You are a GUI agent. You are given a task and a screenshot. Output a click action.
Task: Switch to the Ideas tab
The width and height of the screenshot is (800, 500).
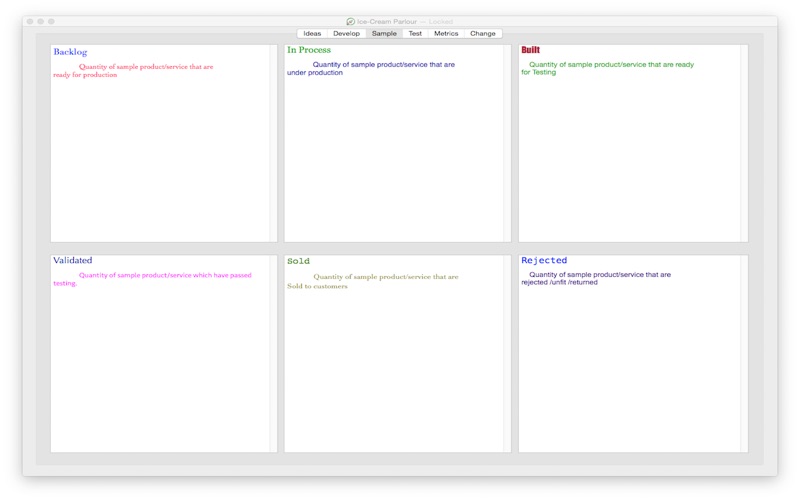coord(312,34)
